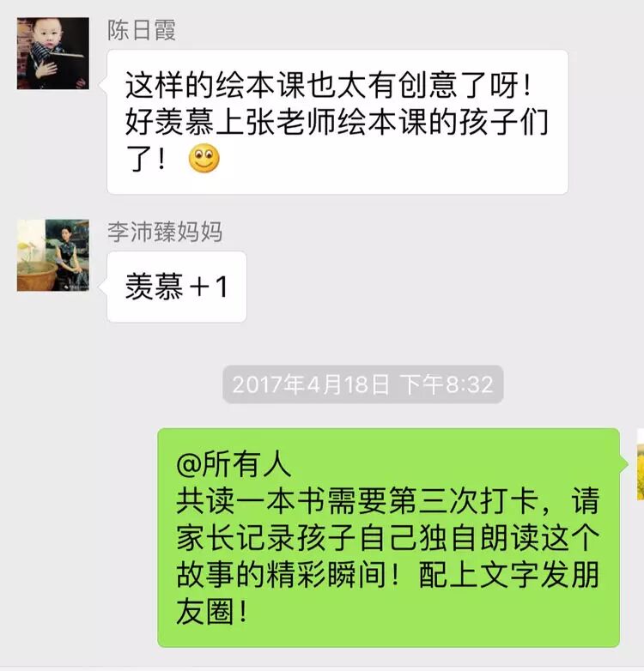
Task: Click the pointer tail of 羡慕 +1 bubble
Action: [x=103, y=287]
